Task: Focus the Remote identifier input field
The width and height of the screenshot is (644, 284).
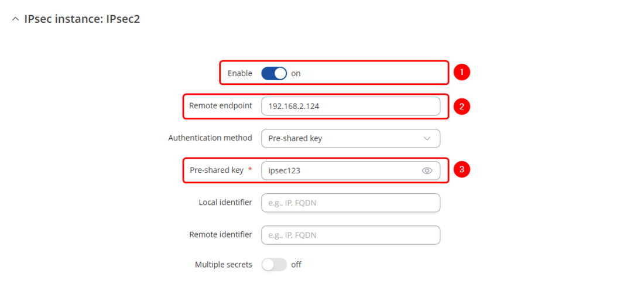Action: point(350,235)
